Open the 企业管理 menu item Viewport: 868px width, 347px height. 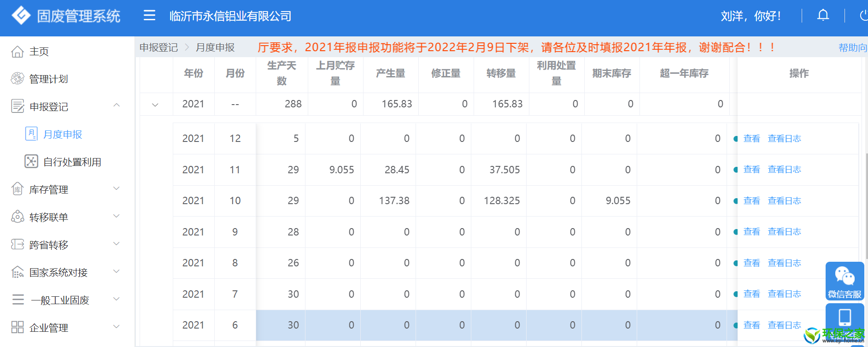49,328
